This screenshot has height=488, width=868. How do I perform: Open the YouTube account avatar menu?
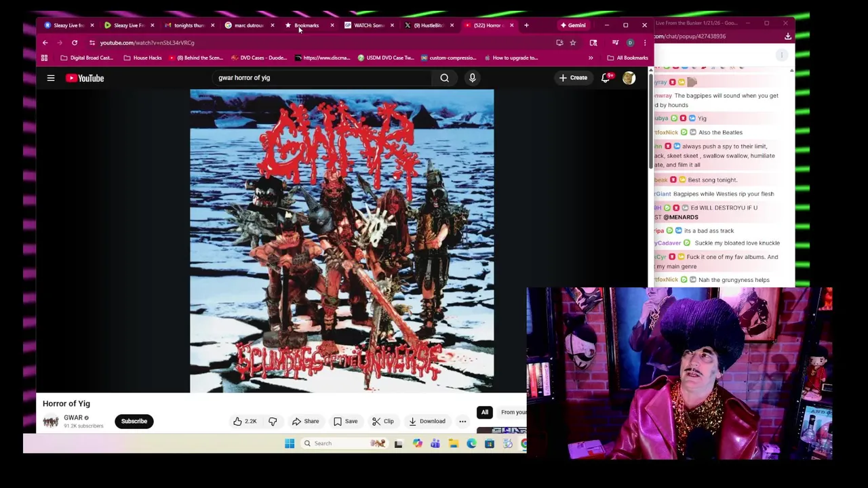[629, 78]
